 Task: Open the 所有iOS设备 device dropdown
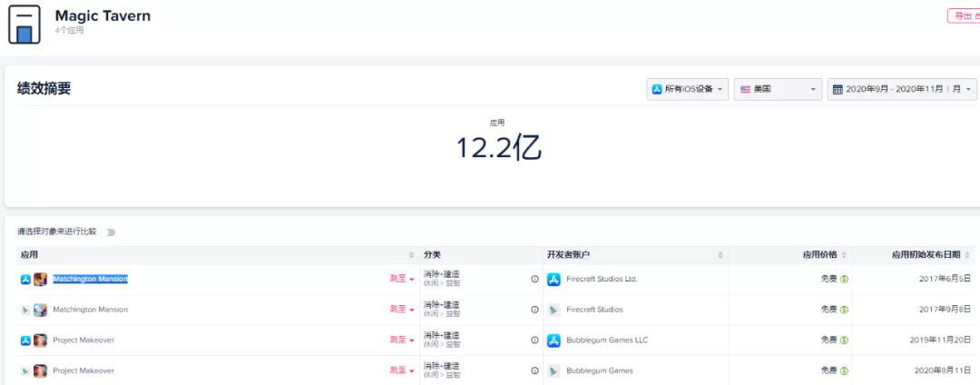pos(688,89)
